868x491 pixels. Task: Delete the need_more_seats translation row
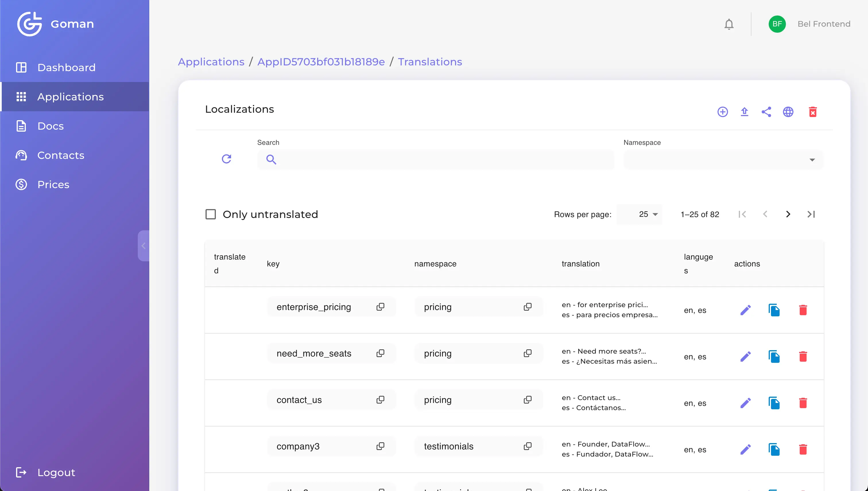pyautogui.click(x=803, y=356)
